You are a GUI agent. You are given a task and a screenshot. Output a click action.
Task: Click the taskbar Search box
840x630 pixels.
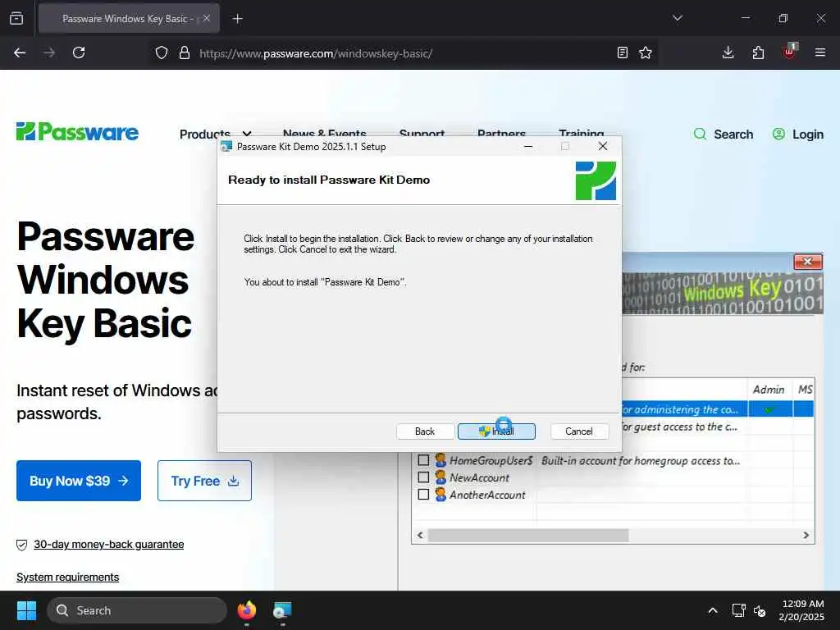pos(137,610)
